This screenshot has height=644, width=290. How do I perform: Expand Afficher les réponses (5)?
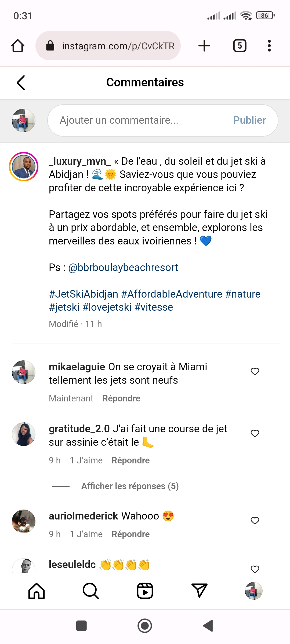pyautogui.click(x=130, y=486)
